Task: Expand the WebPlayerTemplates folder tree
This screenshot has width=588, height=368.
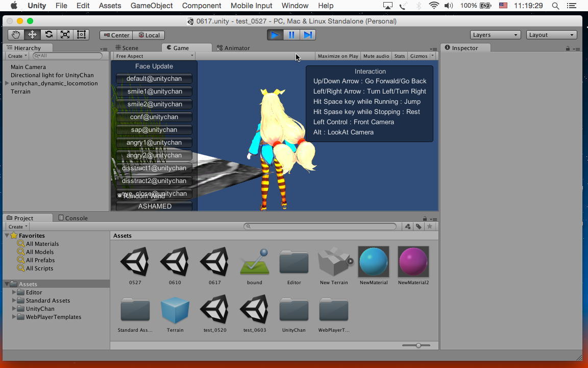Action: tap(14, 316)
